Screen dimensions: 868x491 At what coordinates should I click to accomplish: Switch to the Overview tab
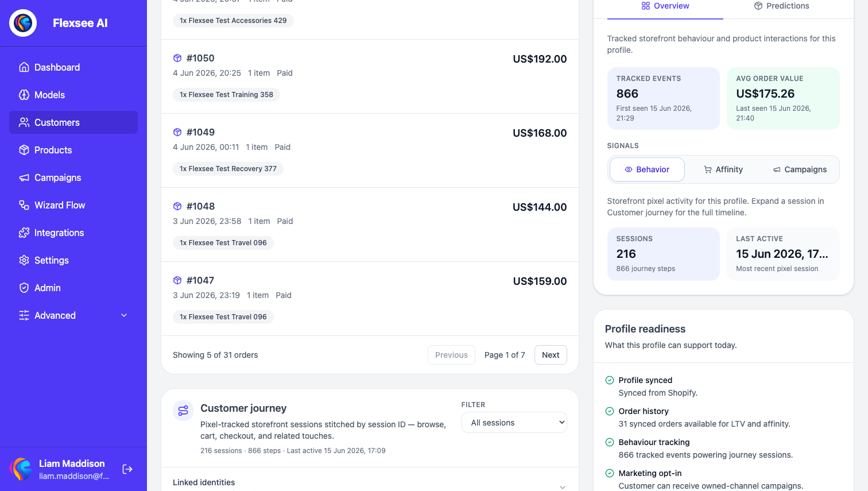pyautogui.click(x=665, y=6)
